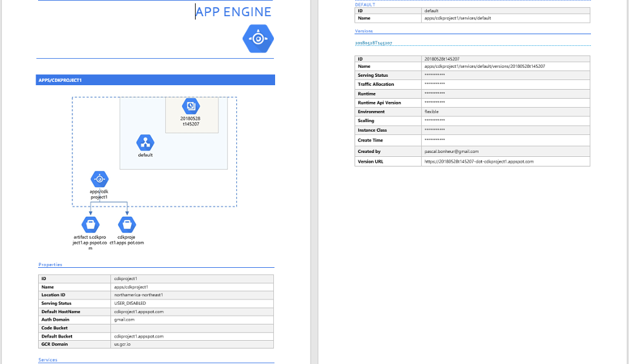The width and height of the screenshot is (629, 364).
Task: Click the us.gcr.io GCR Domain value
Action: pos(122,345)
